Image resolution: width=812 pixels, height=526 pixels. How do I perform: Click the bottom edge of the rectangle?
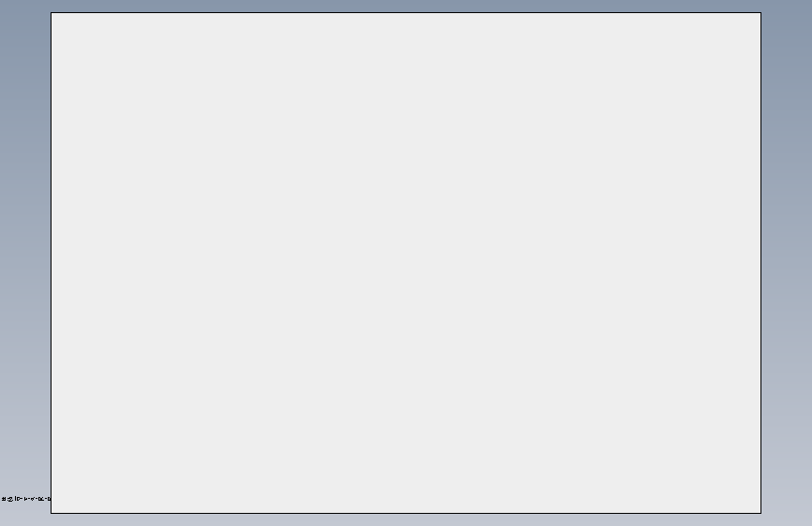coord(406,513)
